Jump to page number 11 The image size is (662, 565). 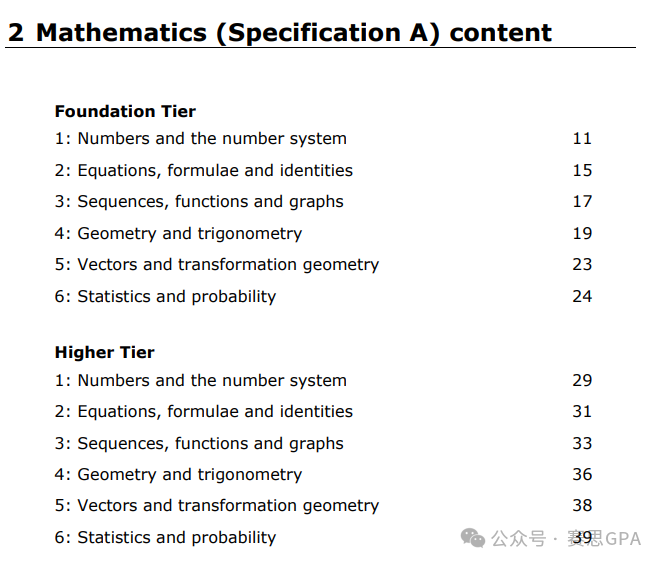pyautogui.click(x=582, y=139)
